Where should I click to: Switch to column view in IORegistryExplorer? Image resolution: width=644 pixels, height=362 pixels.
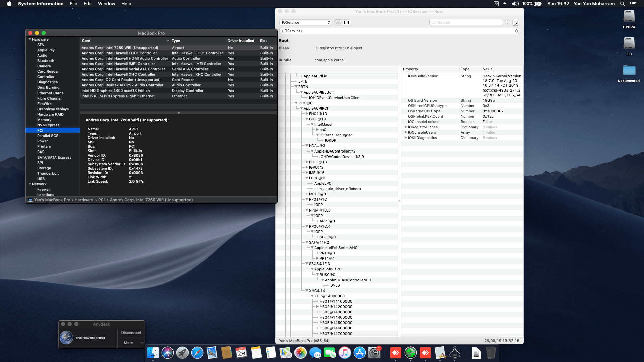coord(346,22)
